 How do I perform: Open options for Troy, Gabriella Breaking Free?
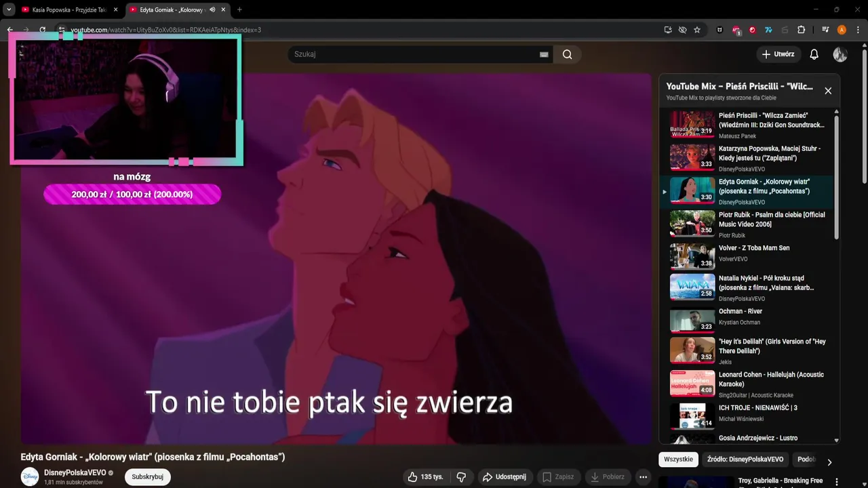tap(836, 483)
